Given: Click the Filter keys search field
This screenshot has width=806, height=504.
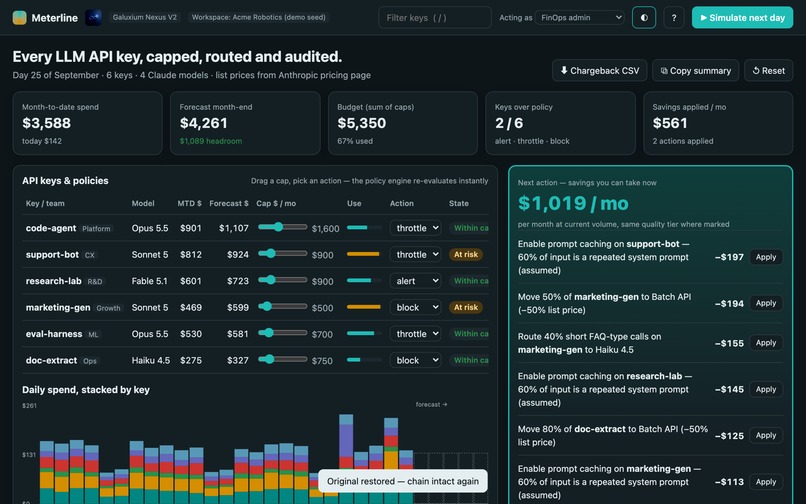Looking at the screenshot, I should [x=435, y=17].
